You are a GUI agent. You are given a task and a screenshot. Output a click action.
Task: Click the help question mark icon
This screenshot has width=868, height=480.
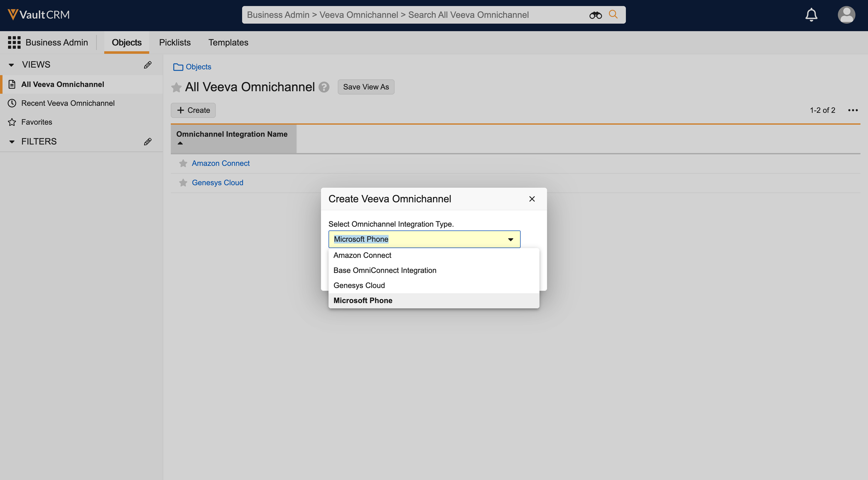click(x=324, y=87)
